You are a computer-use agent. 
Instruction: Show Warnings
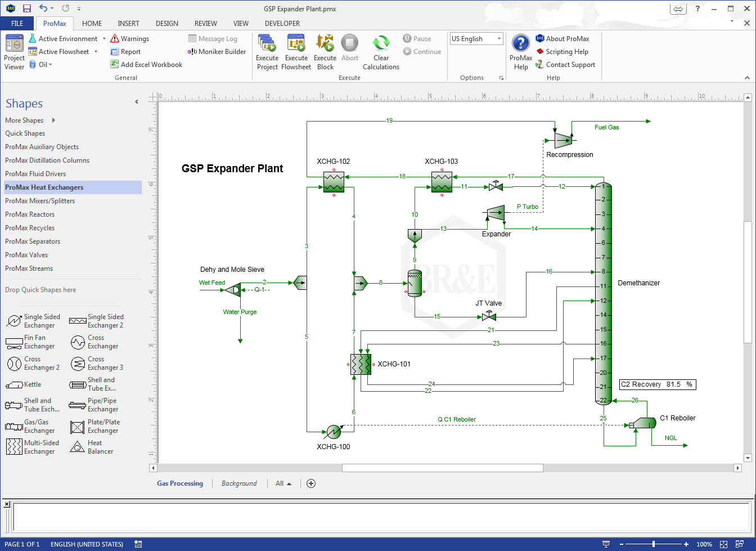coord(129,39)
